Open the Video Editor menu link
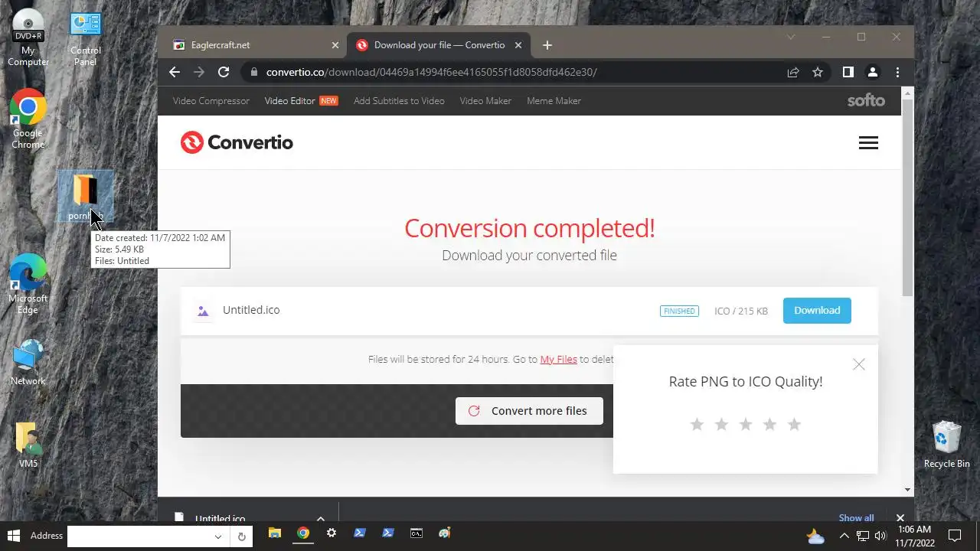 click(290, 101)
